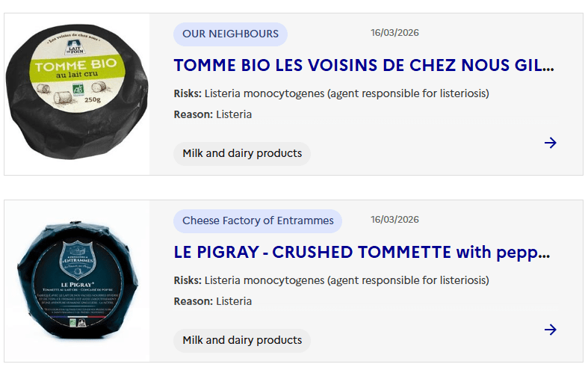
Task: Click the Risks line on Le Pigray card
Action: pos(331,280)
